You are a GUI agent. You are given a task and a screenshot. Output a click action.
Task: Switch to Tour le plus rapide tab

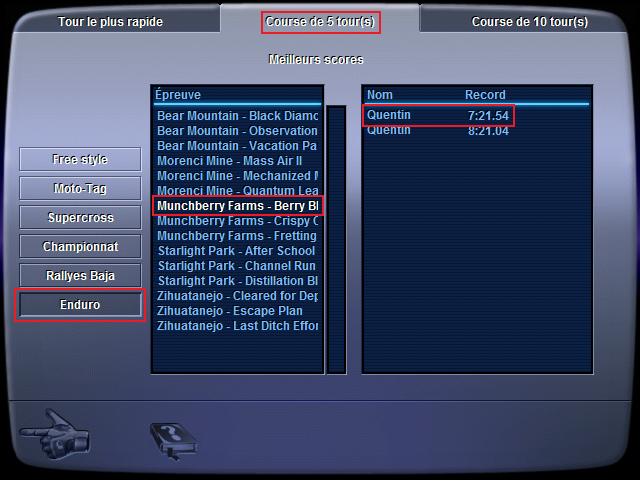coord(110,22)
